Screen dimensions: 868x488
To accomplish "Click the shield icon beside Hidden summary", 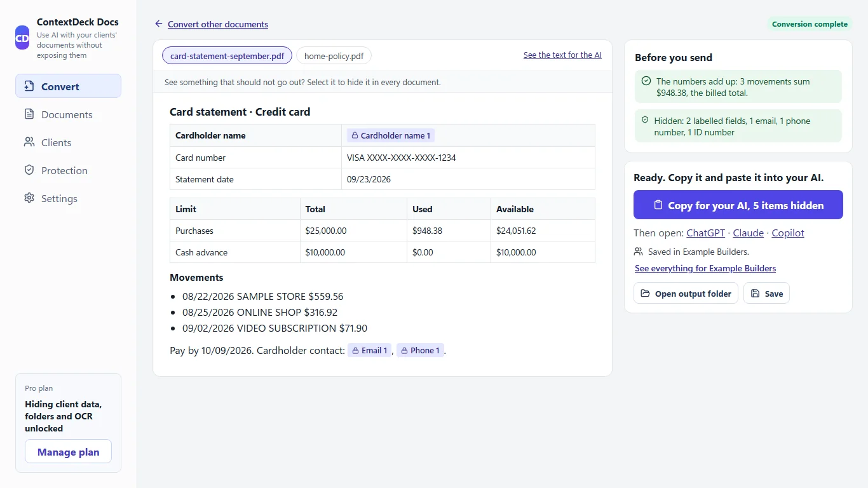I will point(645,120).
